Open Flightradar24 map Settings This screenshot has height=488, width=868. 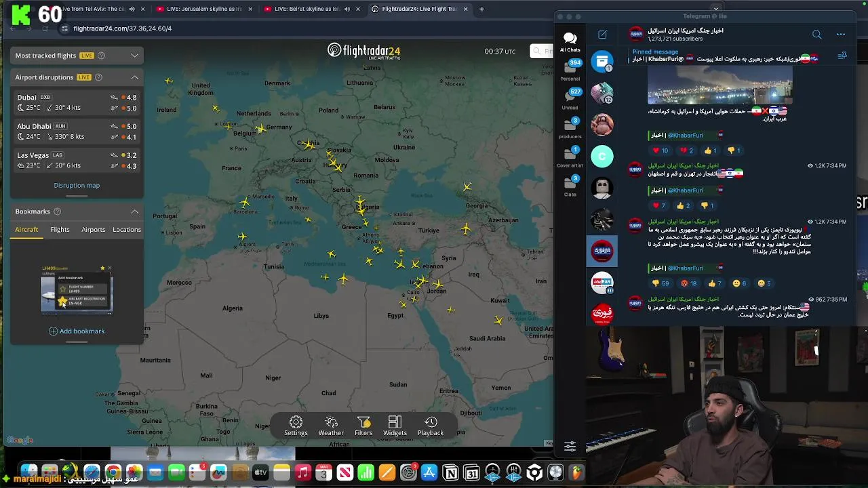(296, 426)
